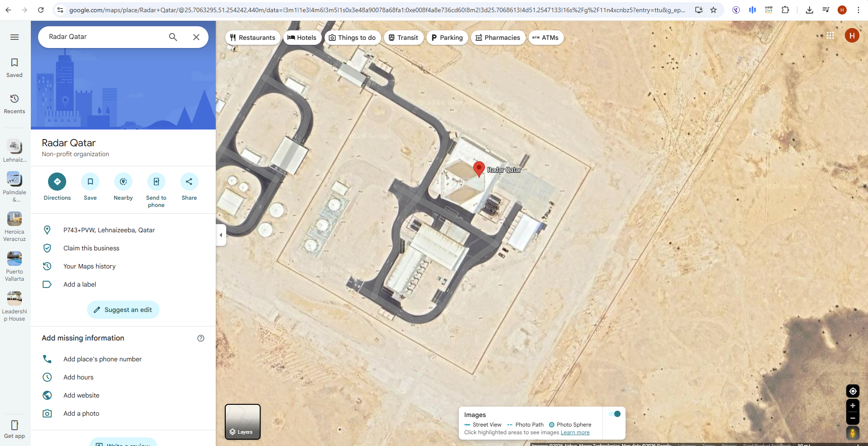Click the Share icon

tap(189, 182)
